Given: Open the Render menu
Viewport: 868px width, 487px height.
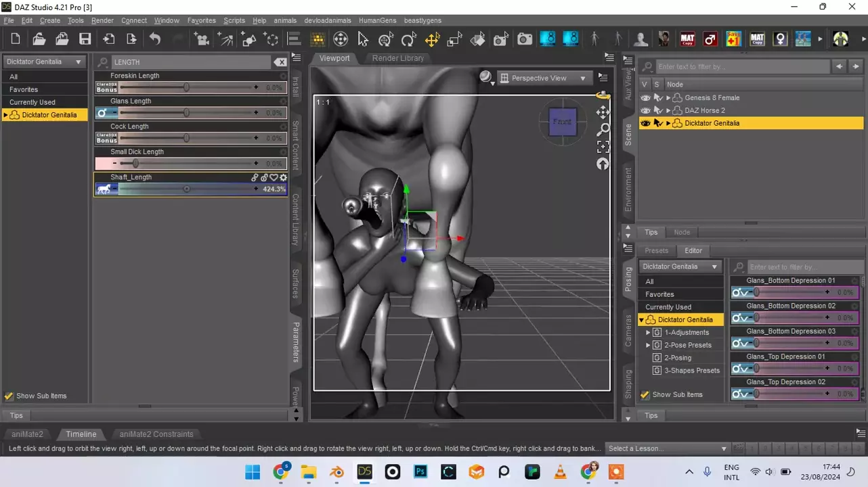Looking at the screenshot, I should click(x=102, y=20).
